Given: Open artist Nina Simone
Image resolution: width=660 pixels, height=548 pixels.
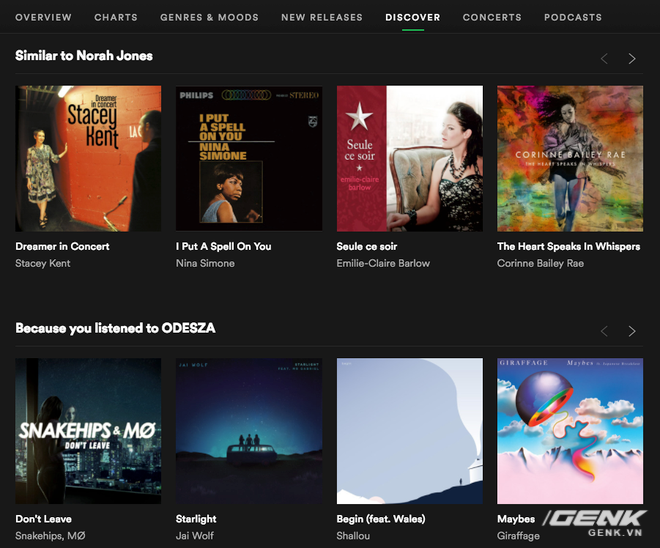Looking at the screenshot, I should (x=205, y=263).
